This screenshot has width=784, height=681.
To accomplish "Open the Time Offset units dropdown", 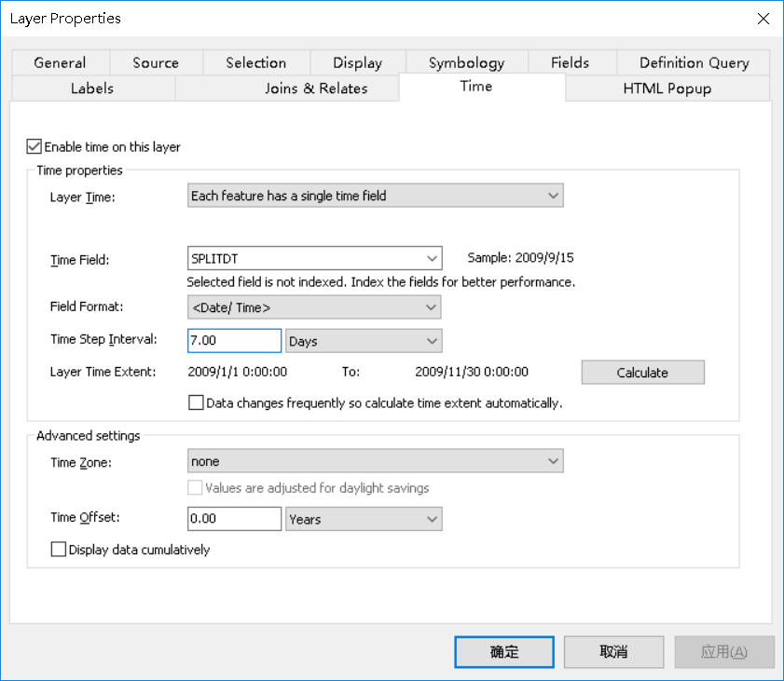I will (432, 519).
